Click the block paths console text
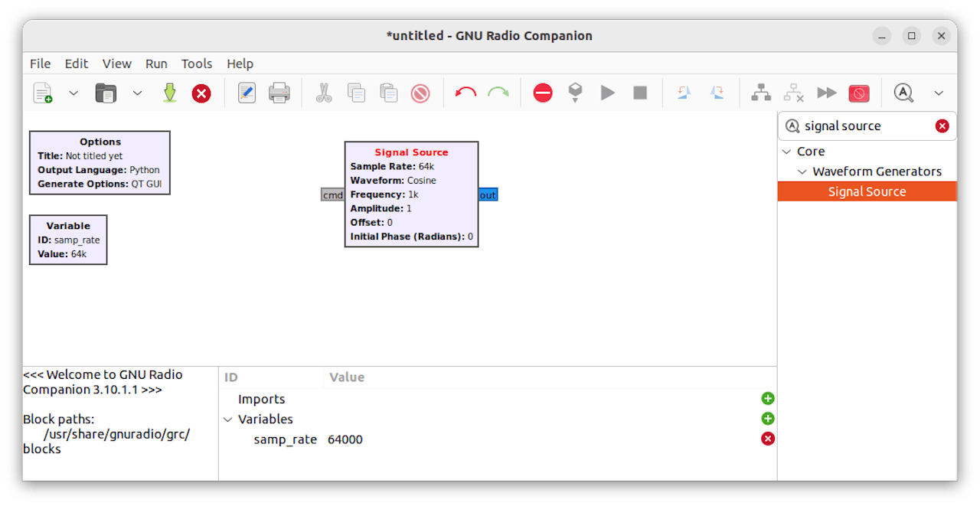980x506 pixels. (x=106, y=434)
